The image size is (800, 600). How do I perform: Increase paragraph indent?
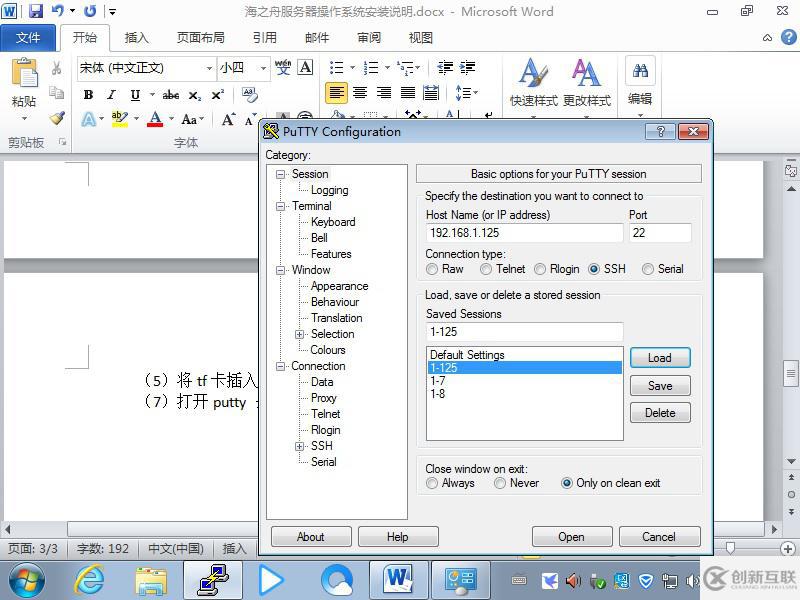click(467, 67)
